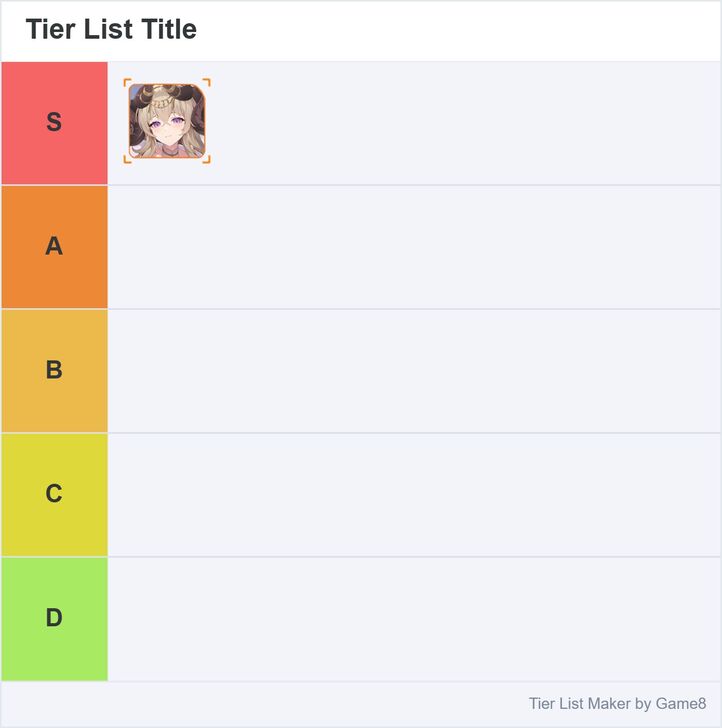This screenshot has width=722, height=728.
Task: Click bottom-right orange selection bracket of character
Action: (208, 160)
